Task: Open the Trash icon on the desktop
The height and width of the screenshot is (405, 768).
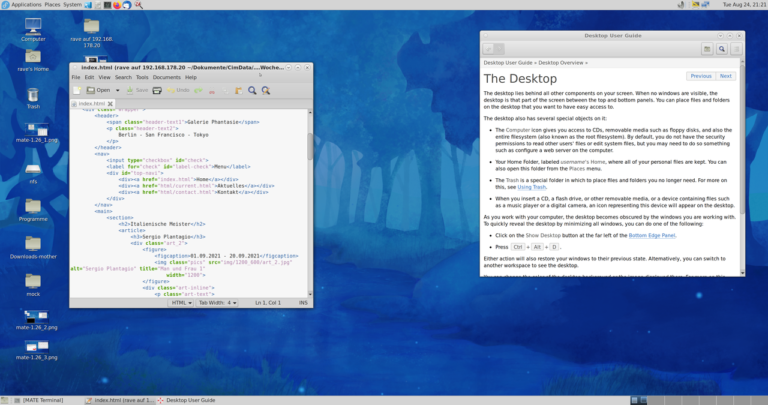Action: 33,96
